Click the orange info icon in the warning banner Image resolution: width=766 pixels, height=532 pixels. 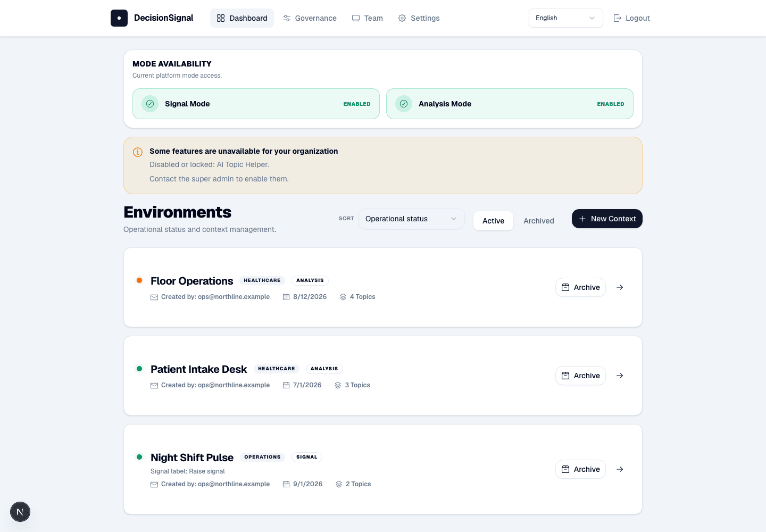coord(138,152)
